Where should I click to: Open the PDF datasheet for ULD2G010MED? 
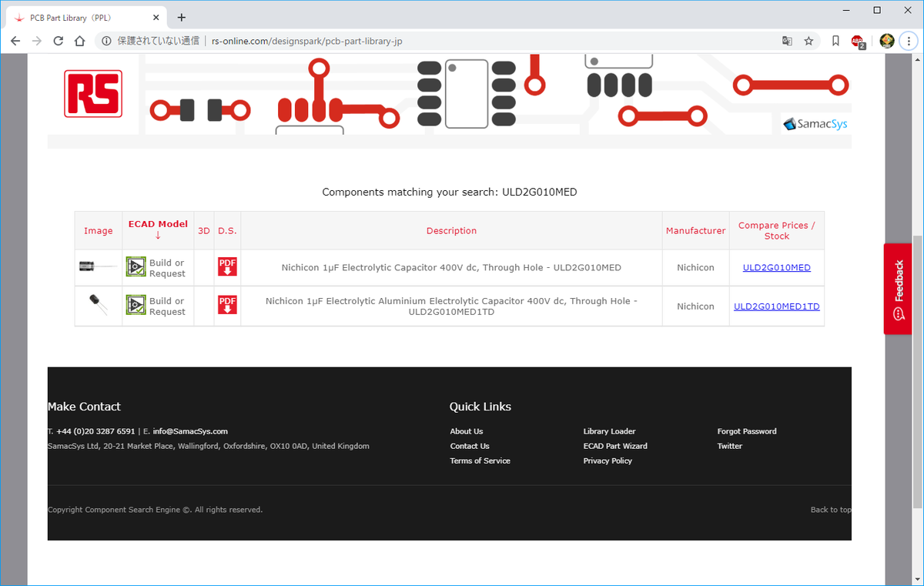pyautogui.click(x=227, y=267)
